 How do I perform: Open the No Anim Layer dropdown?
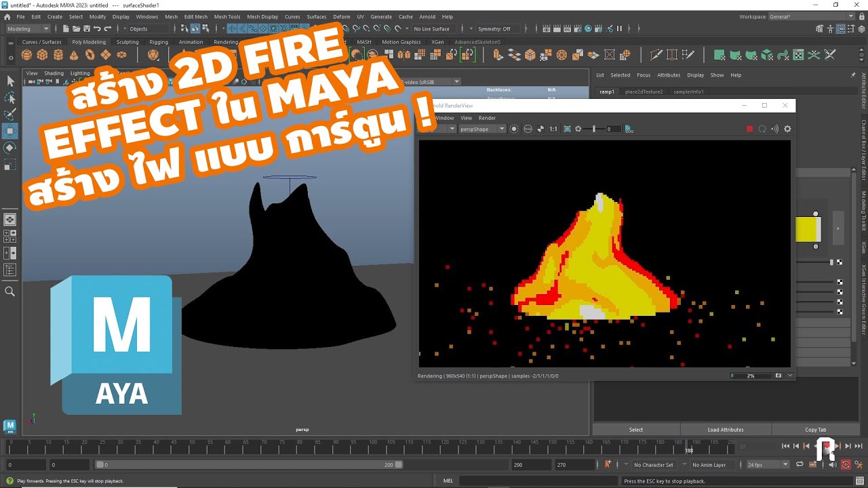pos(713,465)
